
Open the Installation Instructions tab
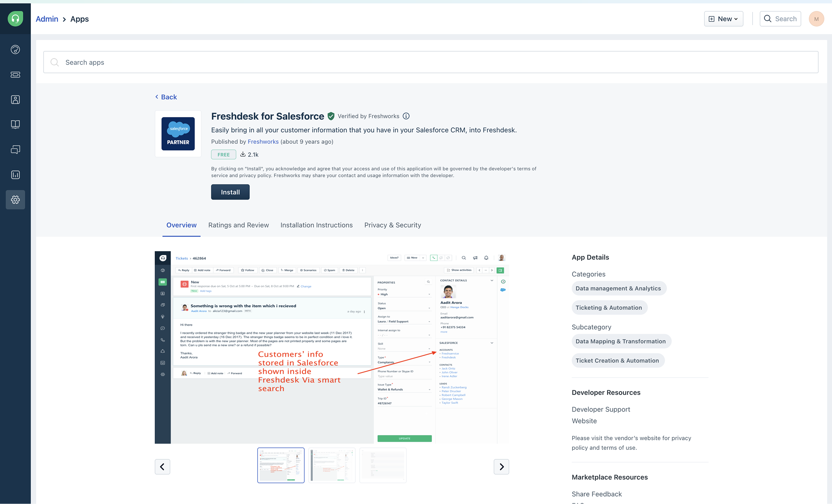tap(316, 225)
